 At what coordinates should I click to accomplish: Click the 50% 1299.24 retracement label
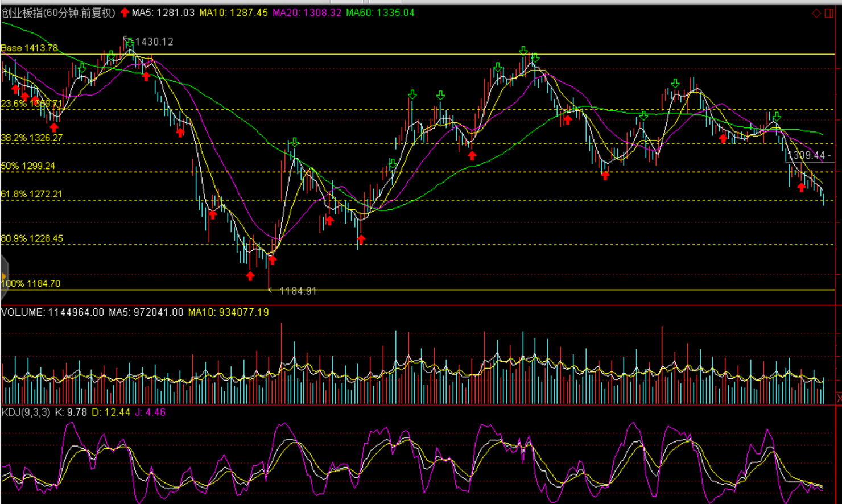click(28, 166)
